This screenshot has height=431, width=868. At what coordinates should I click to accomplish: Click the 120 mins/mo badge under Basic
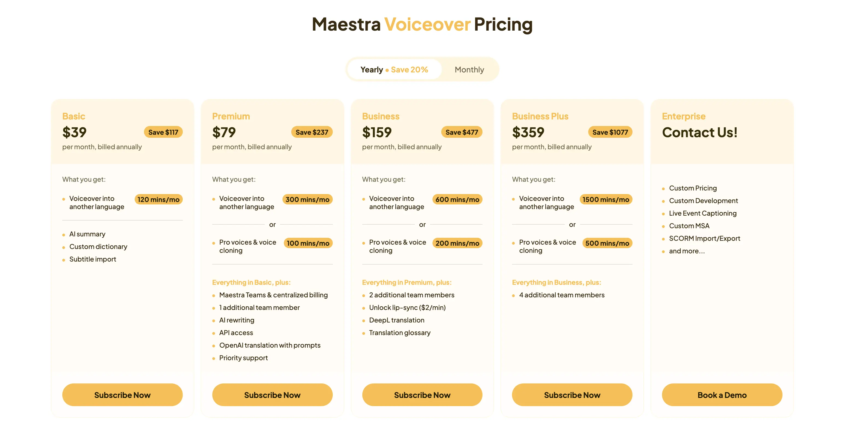[158, 199]
